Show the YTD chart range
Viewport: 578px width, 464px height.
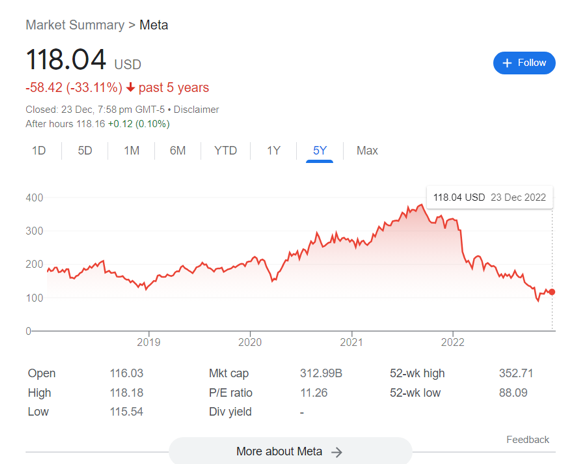[x=226, y=151]
